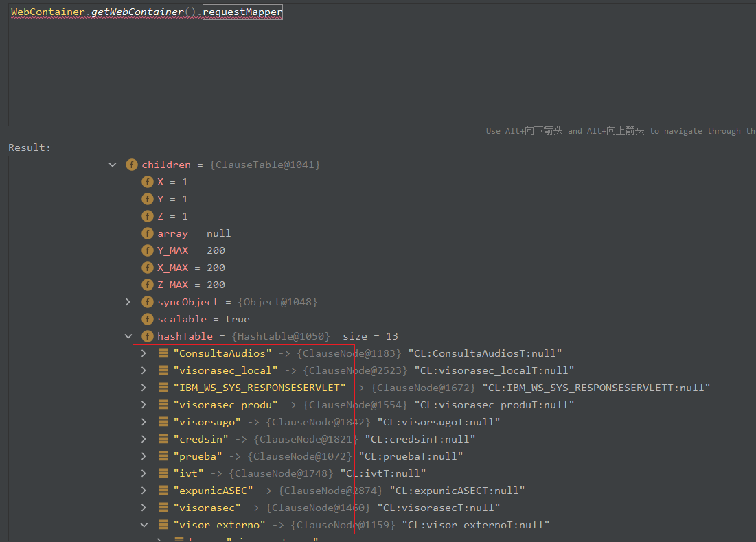Expand the "prueba" entry
The image size is (756, 542).
click(x=144, y=456)
